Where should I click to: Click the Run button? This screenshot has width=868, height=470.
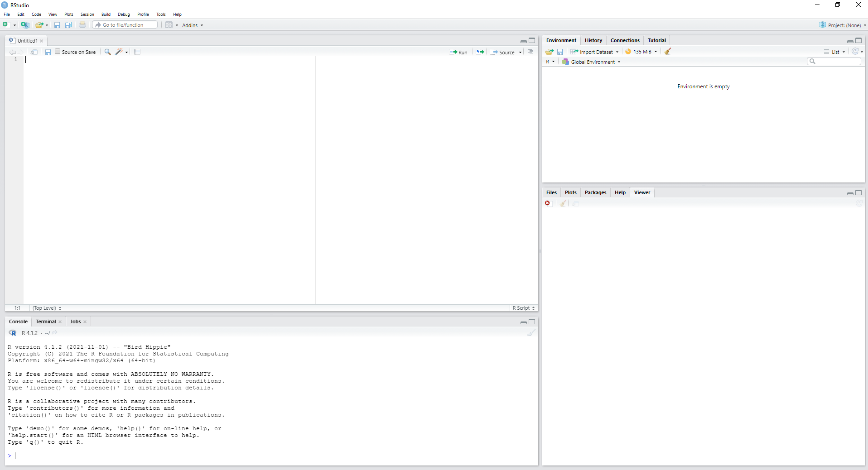coord(458,52)
